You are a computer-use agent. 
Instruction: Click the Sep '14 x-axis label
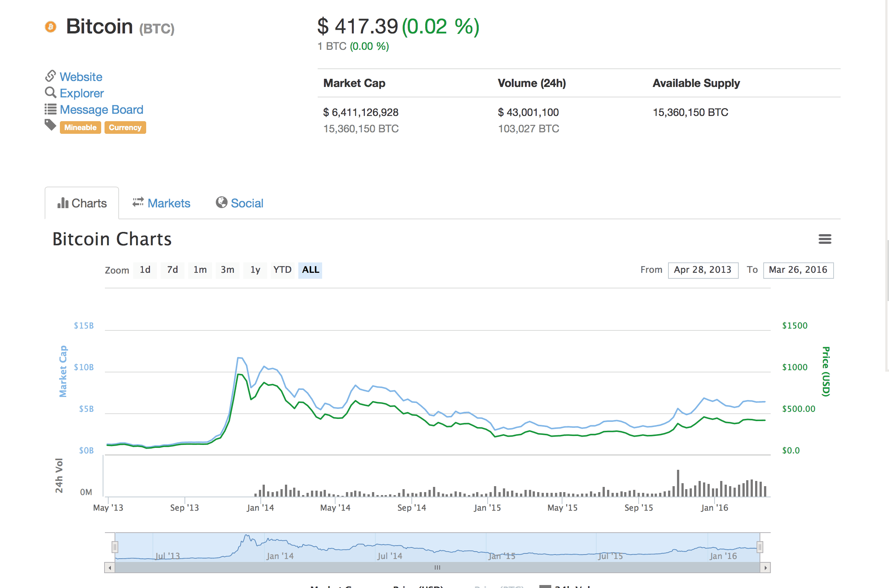coord(412,508)
